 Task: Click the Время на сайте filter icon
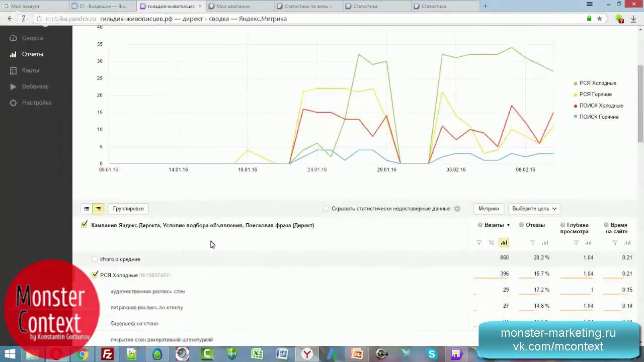pyautogui.click(x=615, y=243)
